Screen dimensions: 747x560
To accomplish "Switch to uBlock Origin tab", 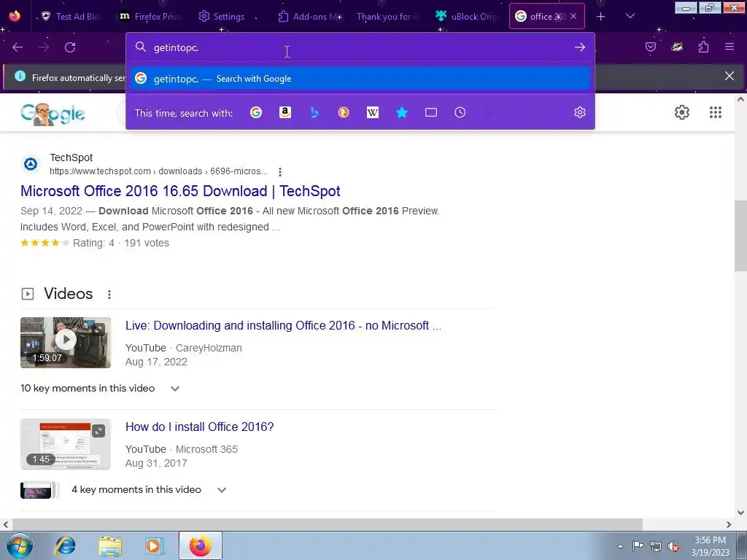I will click(x=466, y=17).
